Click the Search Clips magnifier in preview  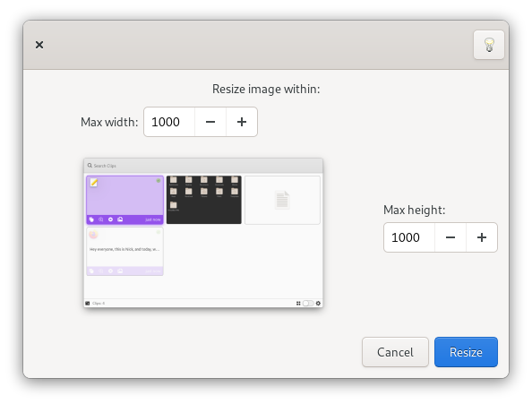[90, 166]
